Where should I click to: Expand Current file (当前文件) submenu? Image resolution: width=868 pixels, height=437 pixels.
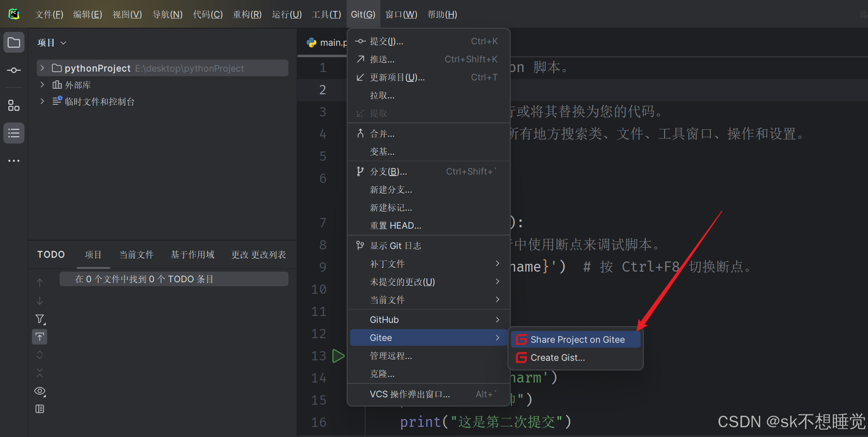[x=428, y=299]
